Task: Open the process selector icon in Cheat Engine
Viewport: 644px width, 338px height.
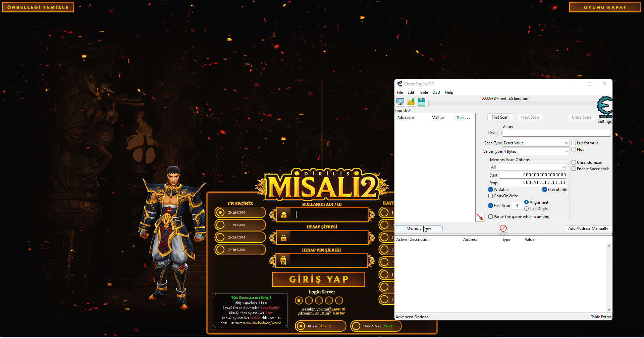Action: point(400,102)
